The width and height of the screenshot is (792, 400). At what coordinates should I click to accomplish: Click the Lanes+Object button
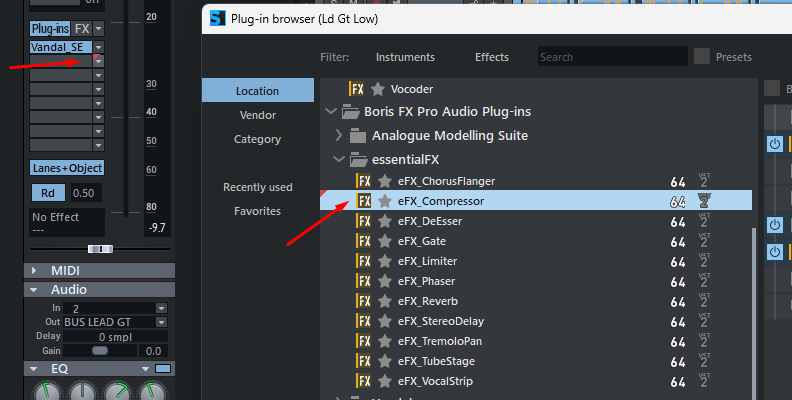[67, 168]
